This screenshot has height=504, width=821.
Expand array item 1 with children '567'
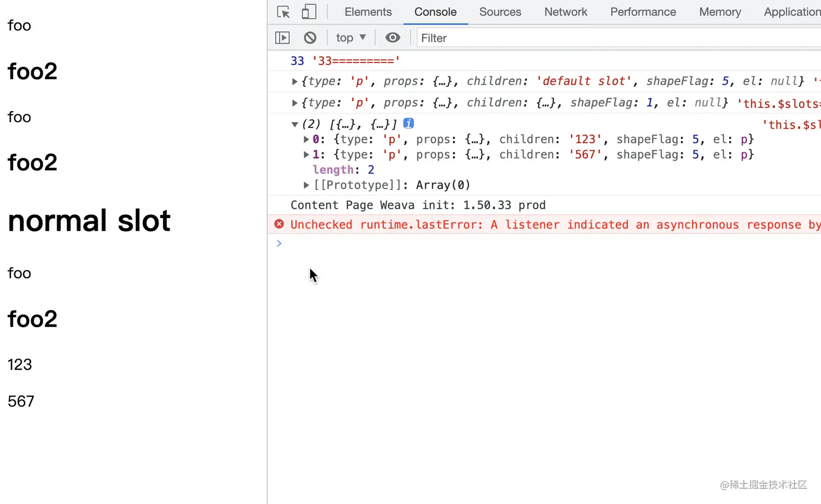[x=306, y=155]
